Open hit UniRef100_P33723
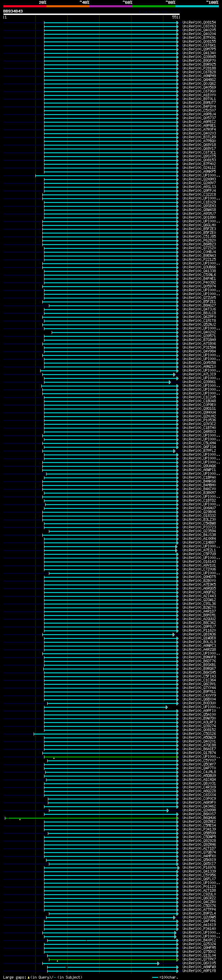 pos(199,527)
